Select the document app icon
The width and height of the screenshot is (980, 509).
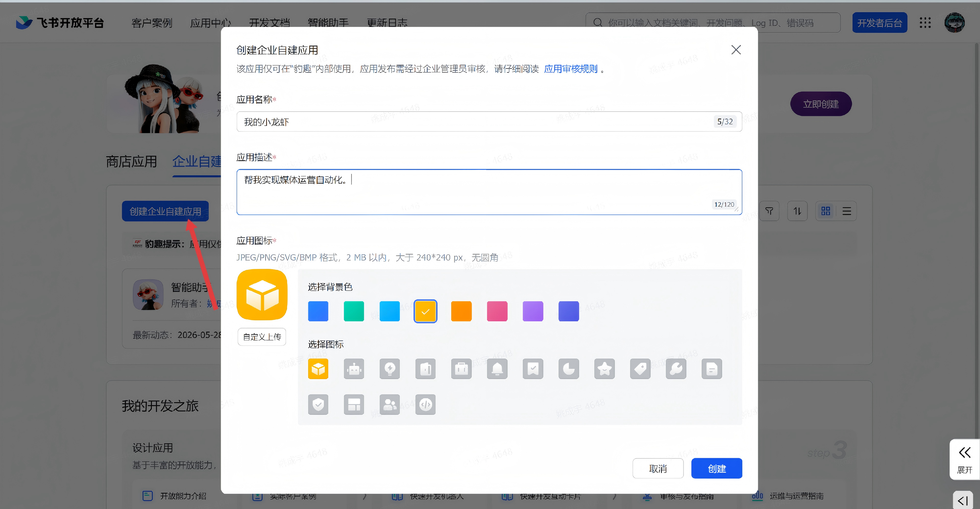711,368
